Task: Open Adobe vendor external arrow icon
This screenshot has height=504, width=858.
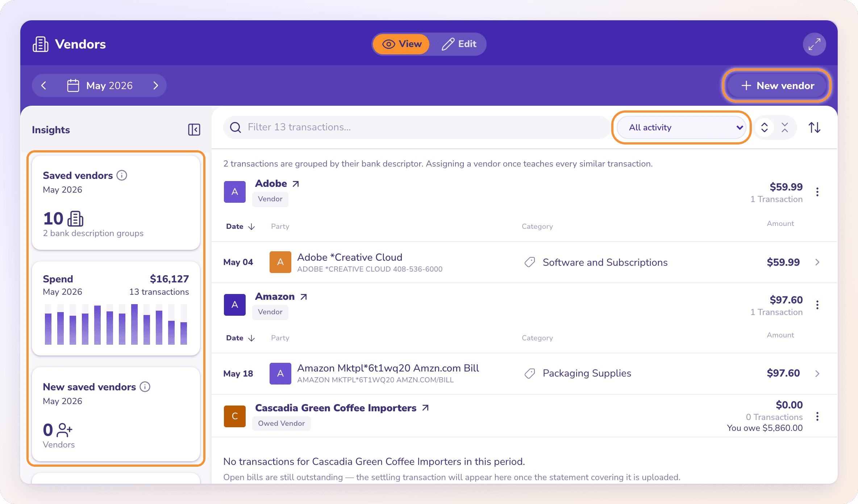Action: coord(296,184)
